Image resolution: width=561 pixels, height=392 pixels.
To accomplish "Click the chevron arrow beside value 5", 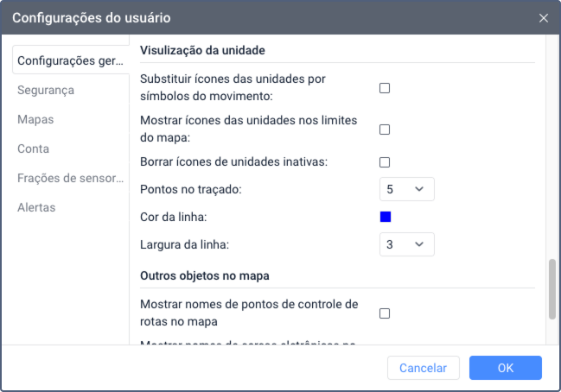I will (x=419, y=189).
